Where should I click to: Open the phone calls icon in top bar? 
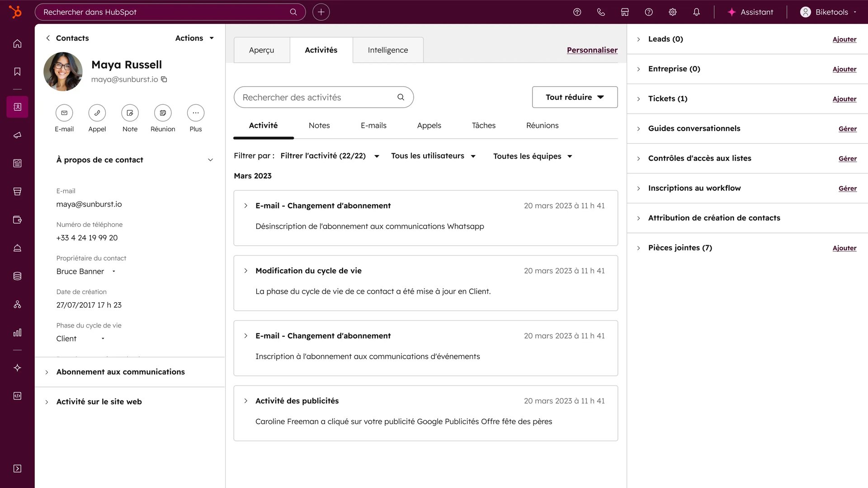coord(601,12)
